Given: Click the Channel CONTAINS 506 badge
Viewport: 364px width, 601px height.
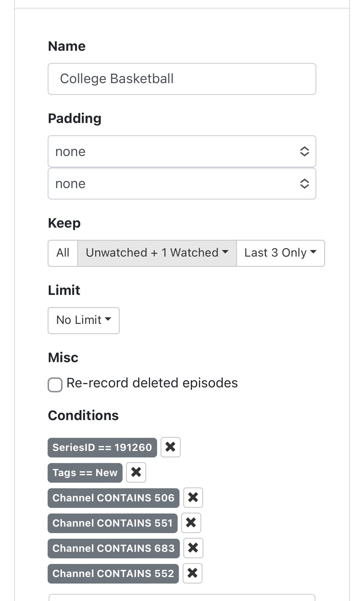Looking at the screenshot, I should click(x=113, y=498).
